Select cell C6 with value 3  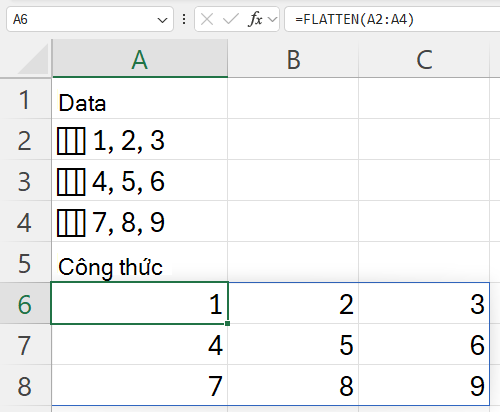424,303
